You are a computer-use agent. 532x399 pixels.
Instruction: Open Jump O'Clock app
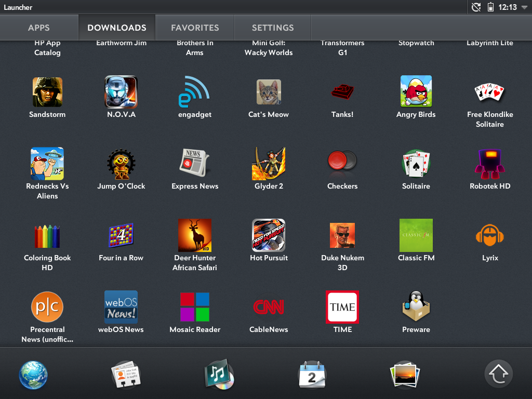121,164
